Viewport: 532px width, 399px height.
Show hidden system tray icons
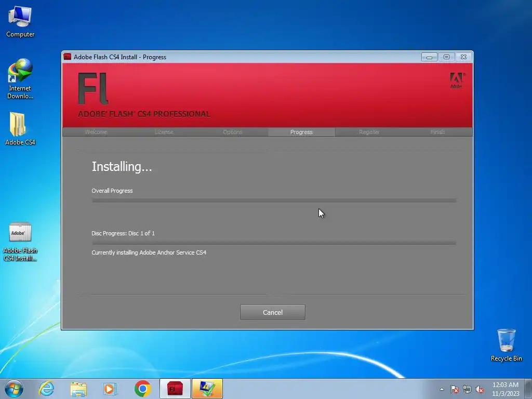442,389
